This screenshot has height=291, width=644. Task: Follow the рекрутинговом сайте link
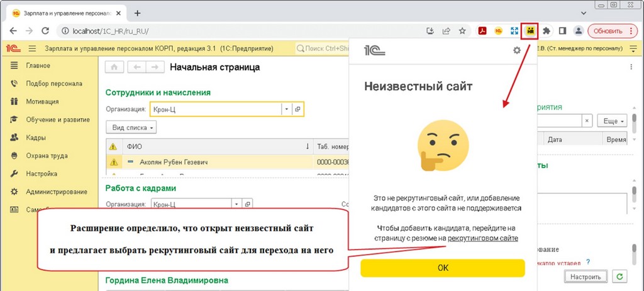point(483,238)
